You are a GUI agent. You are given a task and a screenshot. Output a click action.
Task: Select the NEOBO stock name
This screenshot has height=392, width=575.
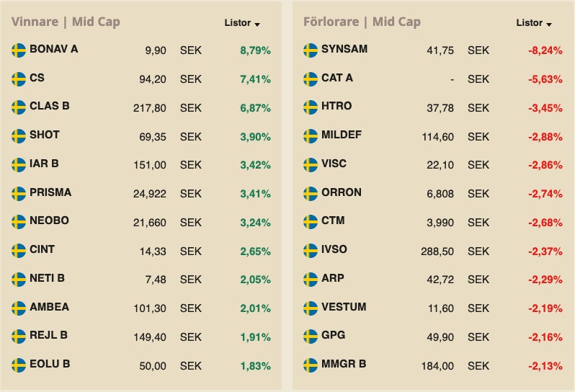tap(50, 220)
